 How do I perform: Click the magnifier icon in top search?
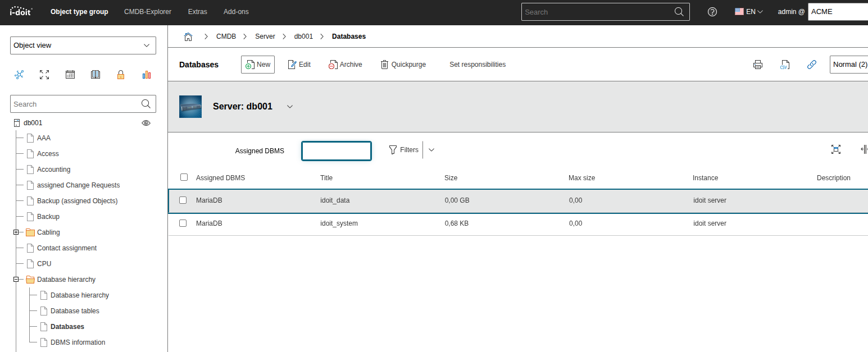[679, 12]
